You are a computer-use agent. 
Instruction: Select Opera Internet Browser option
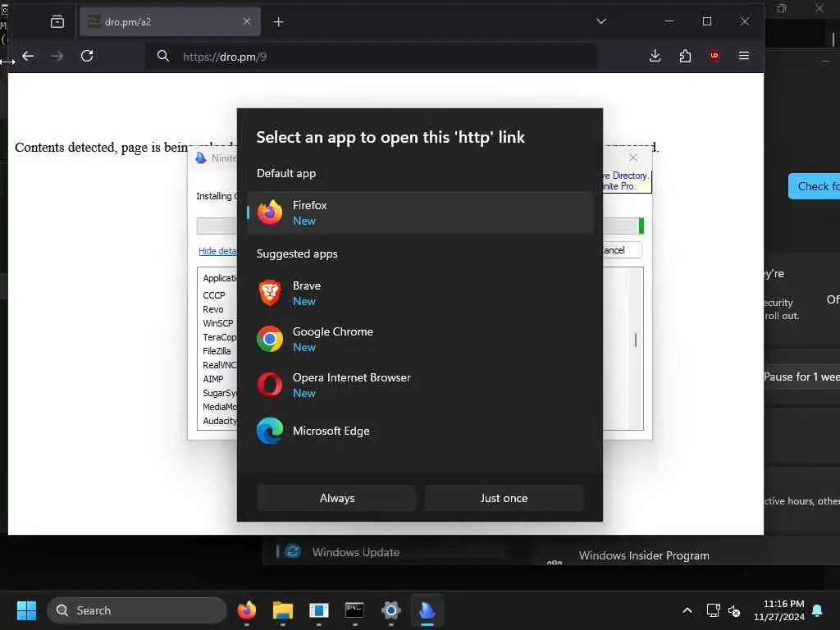[420, 386]
